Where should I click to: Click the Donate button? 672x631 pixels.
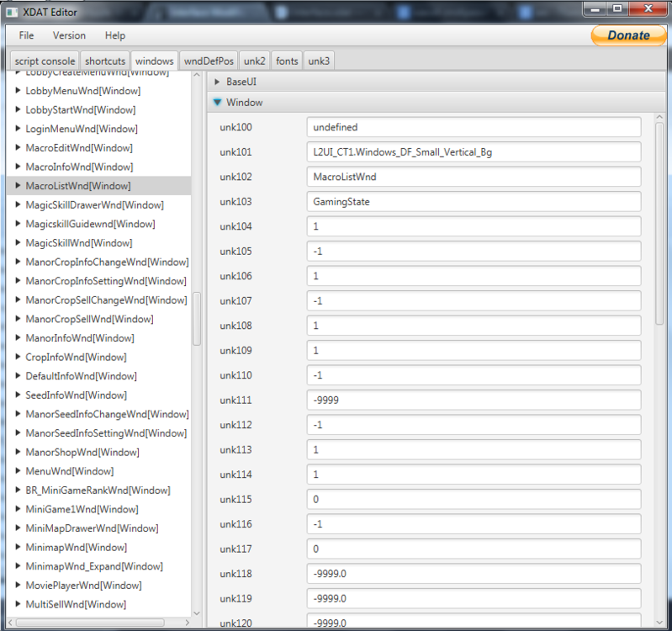(628, 35)
